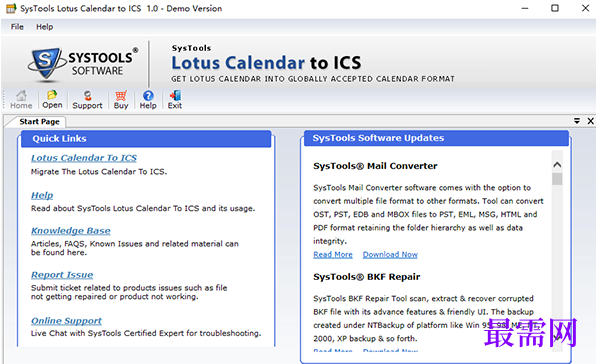Open the Lotus Calendar To ICS link

(84, 158)
